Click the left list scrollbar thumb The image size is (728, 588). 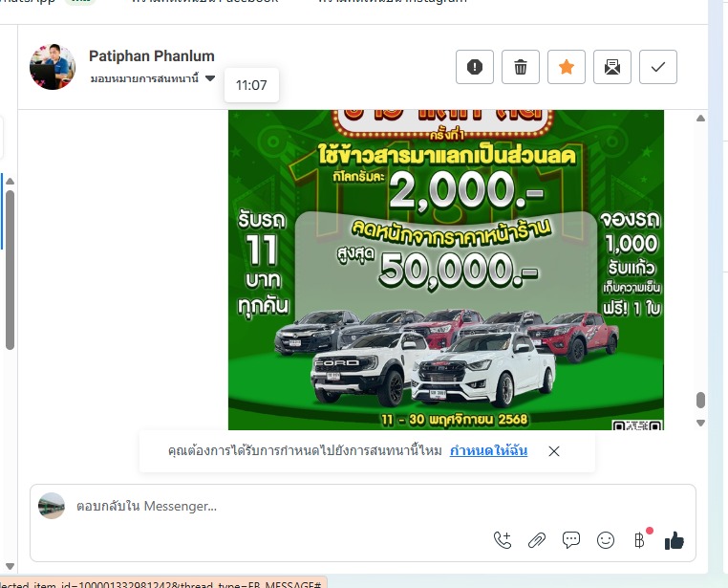(x=10, y=270)
